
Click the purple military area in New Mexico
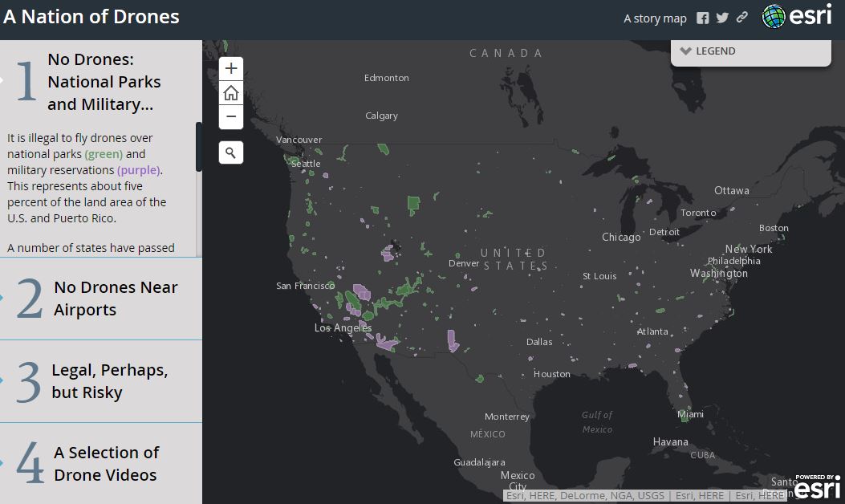pos(453,340)
